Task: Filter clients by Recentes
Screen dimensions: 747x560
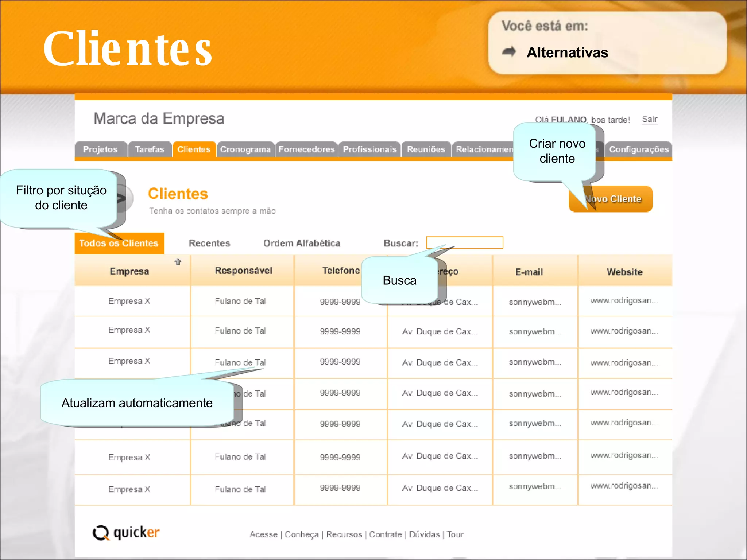Action: 209,243
